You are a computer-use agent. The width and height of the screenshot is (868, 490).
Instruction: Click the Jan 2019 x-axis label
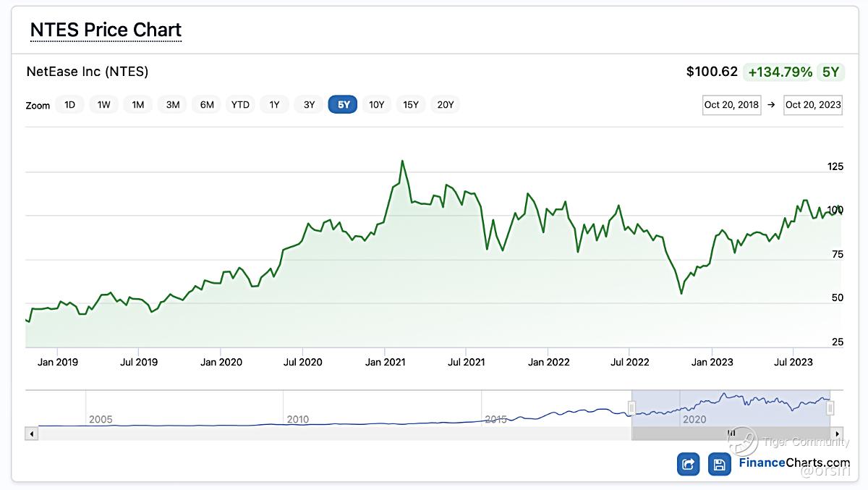(57, 362)
